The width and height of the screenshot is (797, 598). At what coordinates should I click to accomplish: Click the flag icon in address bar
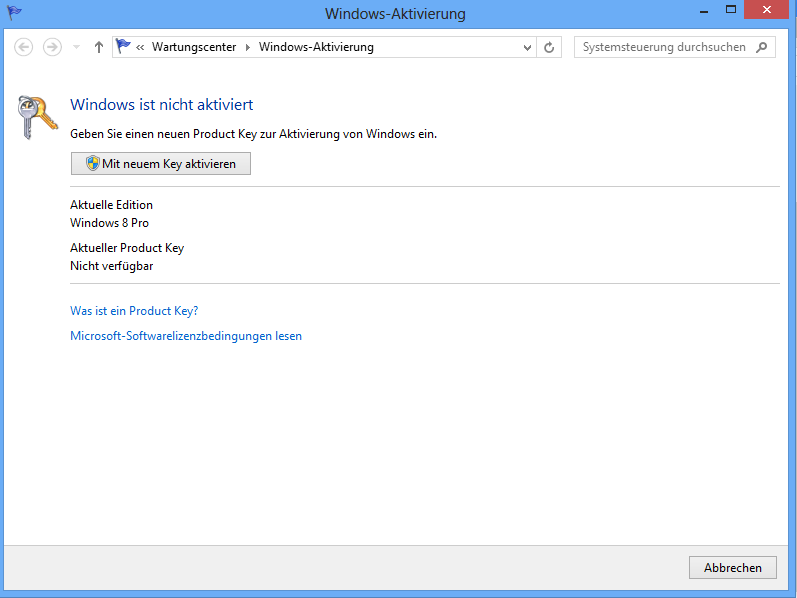[x=123, y=46]
